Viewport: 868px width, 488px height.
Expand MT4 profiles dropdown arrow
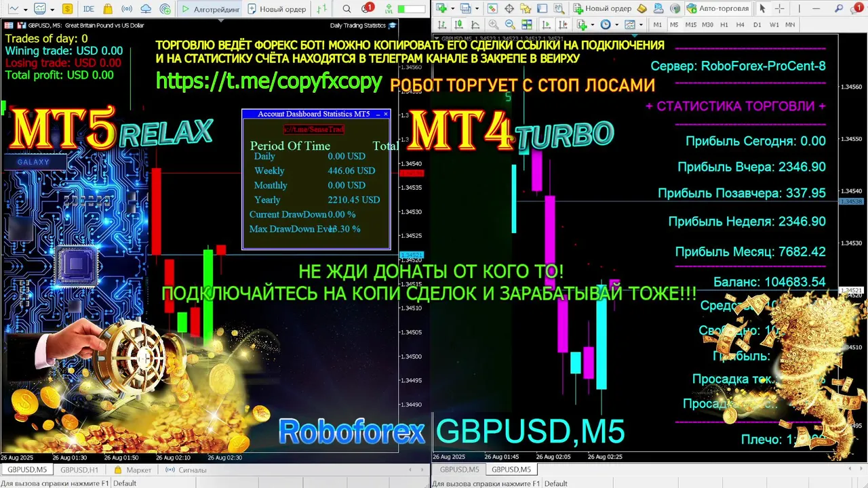point(477,9)
